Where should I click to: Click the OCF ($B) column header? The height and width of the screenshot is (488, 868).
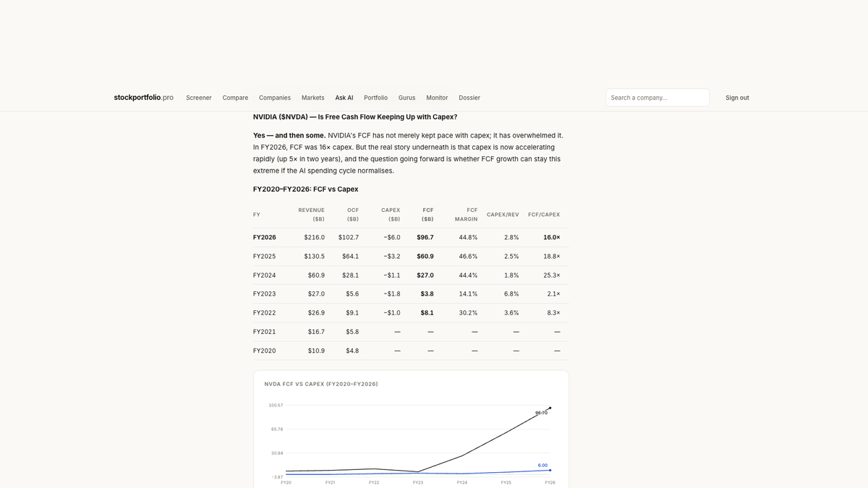(x=353, y=214)
